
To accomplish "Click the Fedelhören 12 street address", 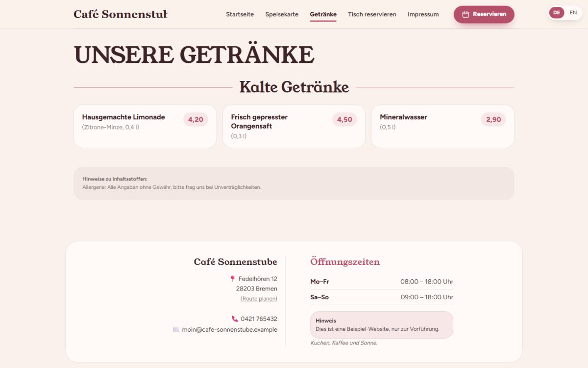I will 258,279.
